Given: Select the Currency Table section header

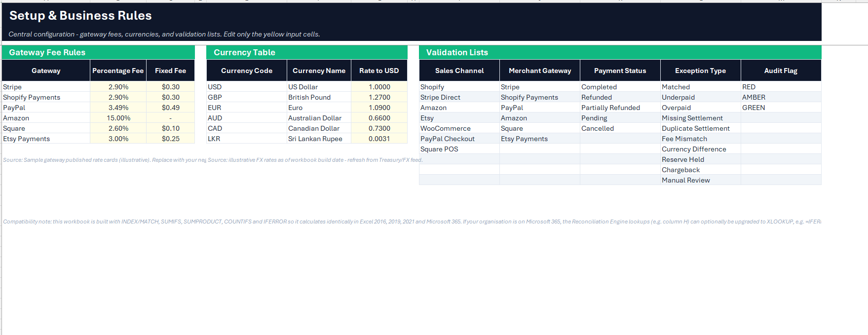Looking at the screenshot, I should click(307, 52).
